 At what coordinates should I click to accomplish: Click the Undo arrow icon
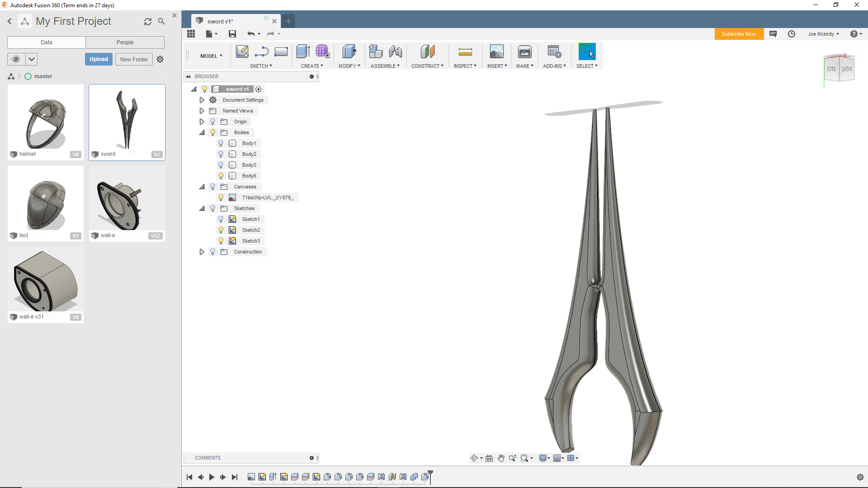point(251,34)
